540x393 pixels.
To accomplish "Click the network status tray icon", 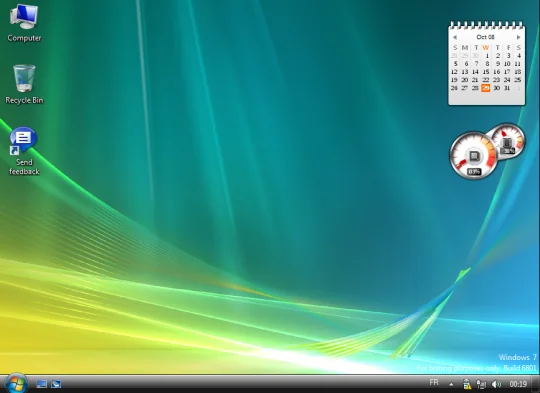I will (481, 384).
